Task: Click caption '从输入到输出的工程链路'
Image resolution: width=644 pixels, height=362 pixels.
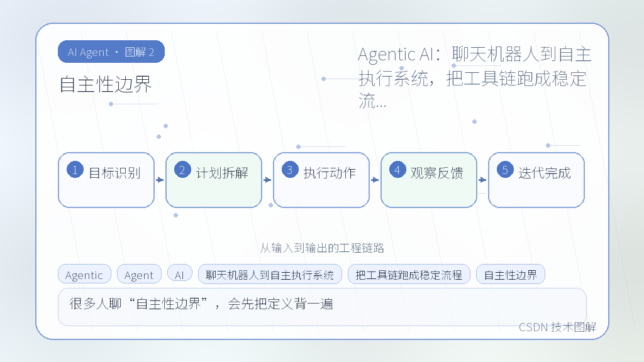Action: pos(322,248)
